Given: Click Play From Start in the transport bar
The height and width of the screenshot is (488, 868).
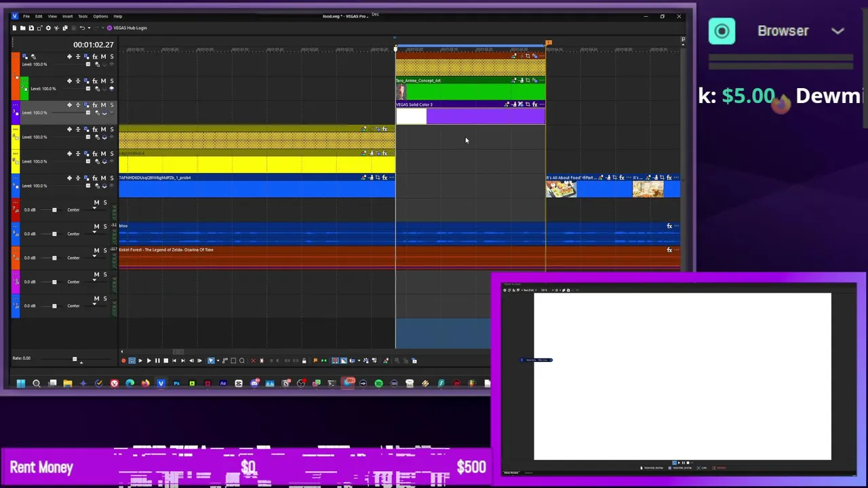Looking at the screenshot, I should pos(140,361).
